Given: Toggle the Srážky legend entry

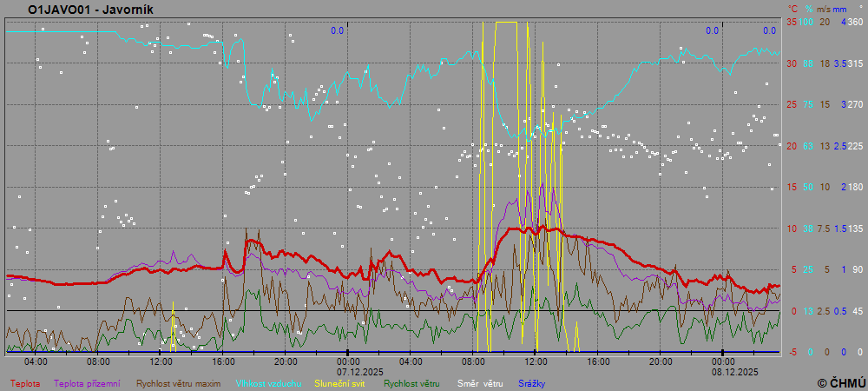Looking at the screenshot, I should point(531,383).
